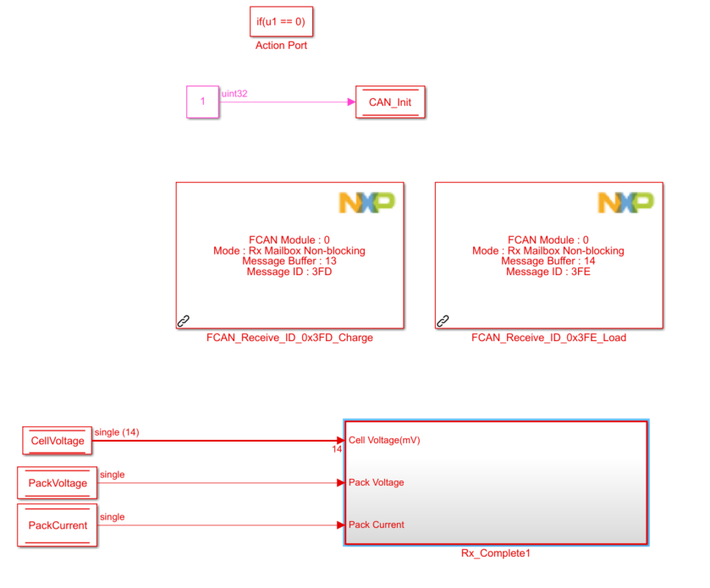Select the single label on the PackCurrent signal
The image size is (710, 588).
[114, 516]
